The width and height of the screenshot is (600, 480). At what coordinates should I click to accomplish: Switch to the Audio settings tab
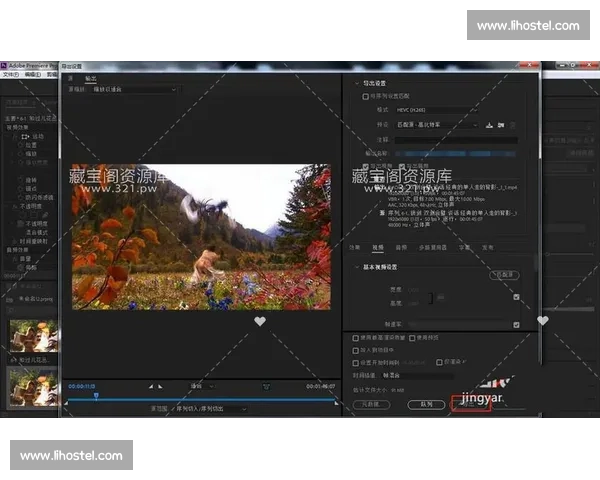[401, 246]
